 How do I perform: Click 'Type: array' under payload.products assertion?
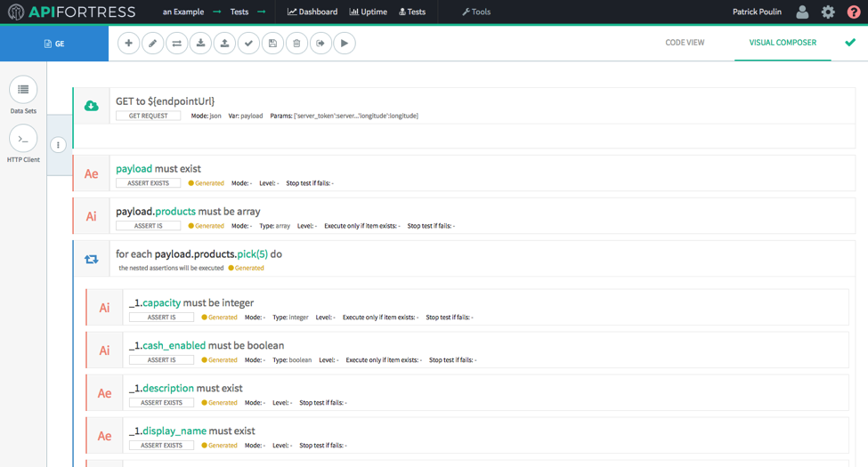coord(274,226)
